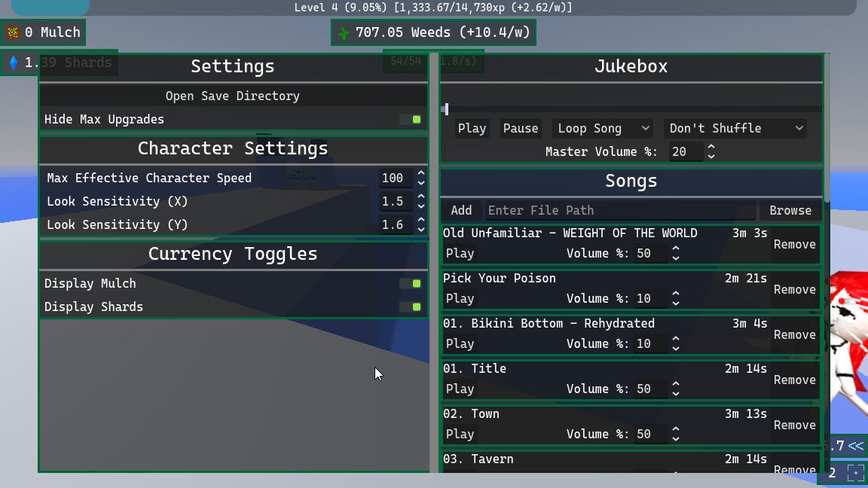The width and height of the screenshot is (868, 488).
Task: Click the Character Speed value 100
Action: (x=396, y=178)
